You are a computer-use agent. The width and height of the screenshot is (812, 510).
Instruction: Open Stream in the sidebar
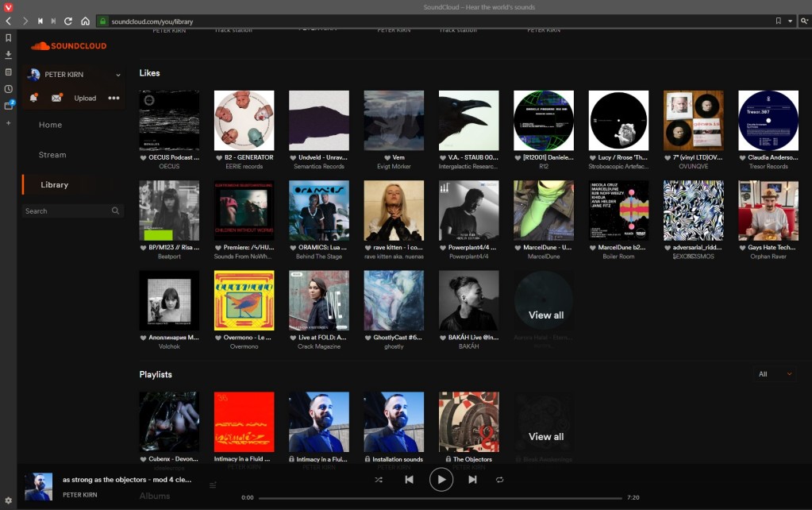click(x=52, y=155)
